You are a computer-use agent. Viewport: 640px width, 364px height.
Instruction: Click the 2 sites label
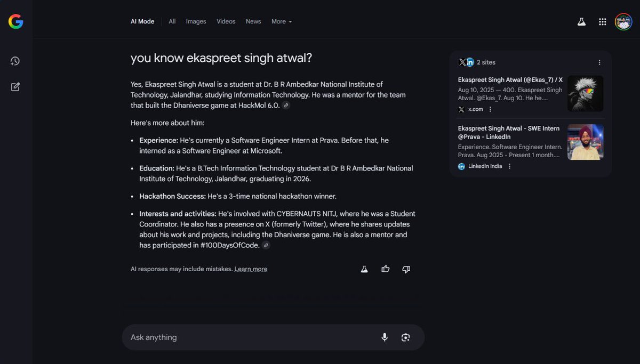486,62
